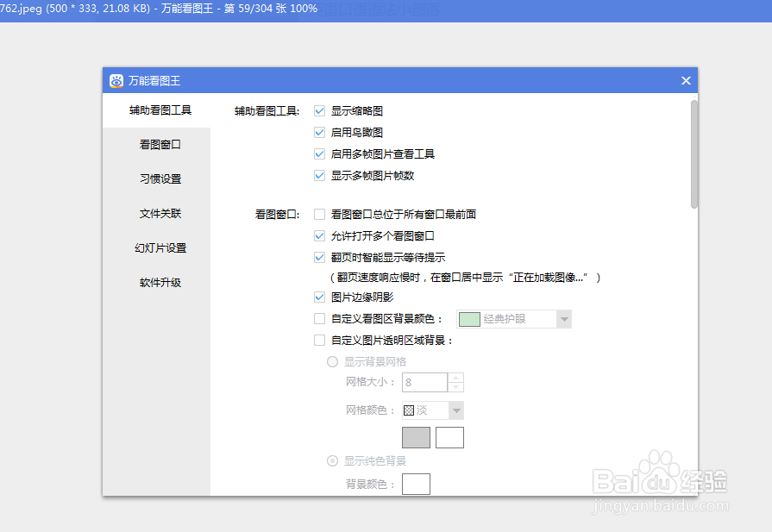Image resolution: width=772 pixels, height=532 pixels.
Task: Disable 启用鸟瞰图
Action: click(x=319, y=132)
